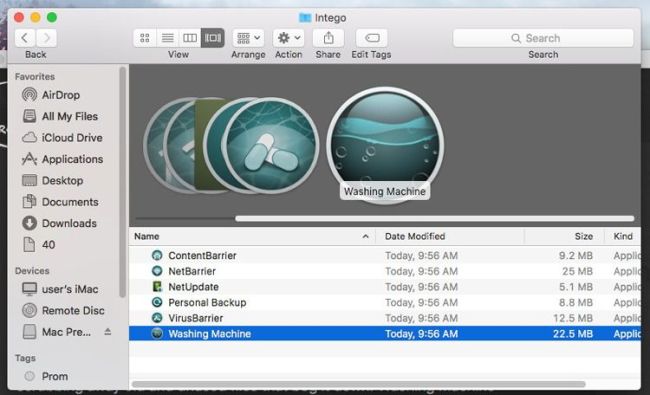Go back with the left arrow button
Screen dimensions: 650x395
click(25, 38)
